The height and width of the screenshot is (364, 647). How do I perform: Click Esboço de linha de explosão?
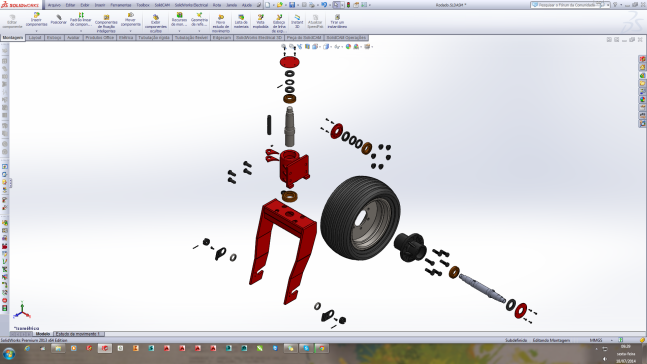(x=279, y=24)
